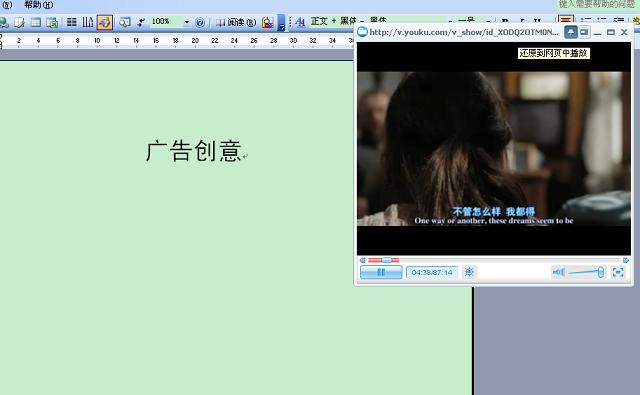The width and height of the screenshot is (640, 395).
Task: Click the Insert Table icon
Action: (36, 22)
